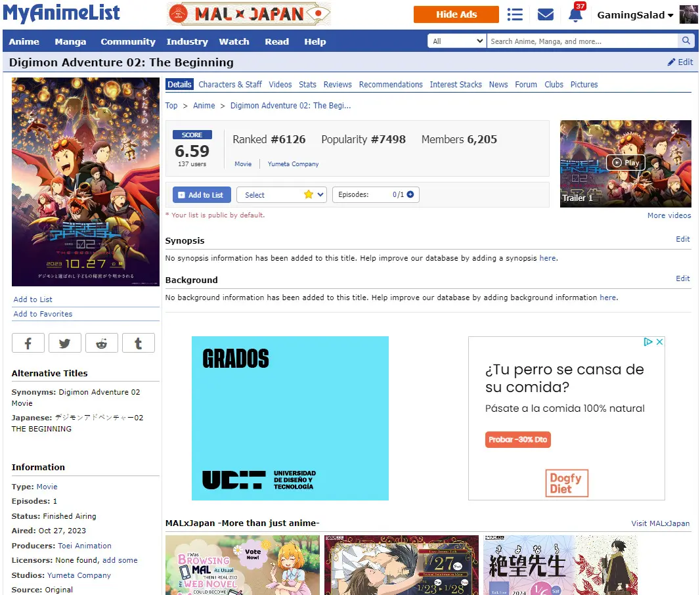Open the Industry menu

(187, 41)
